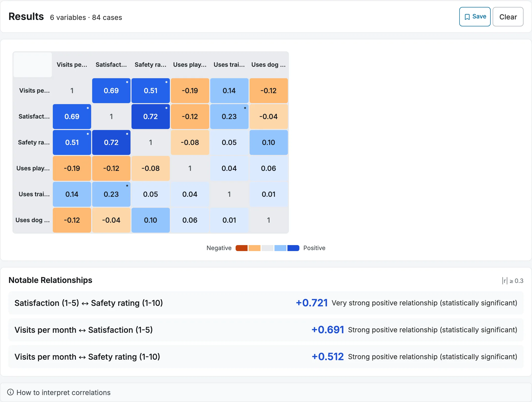Expand How to interpret correlations section
532x402 pixels.
pos(266,392)
